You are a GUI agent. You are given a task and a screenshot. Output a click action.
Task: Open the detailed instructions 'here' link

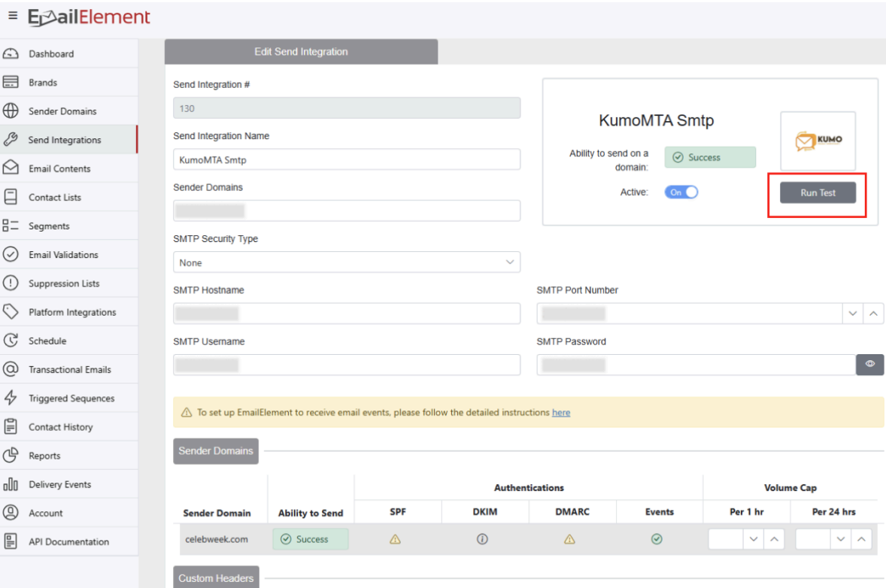click(561, 412)
